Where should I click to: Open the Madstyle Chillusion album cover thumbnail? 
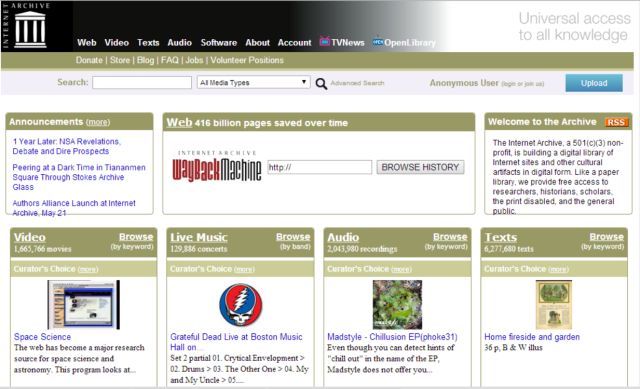point(397,305)
